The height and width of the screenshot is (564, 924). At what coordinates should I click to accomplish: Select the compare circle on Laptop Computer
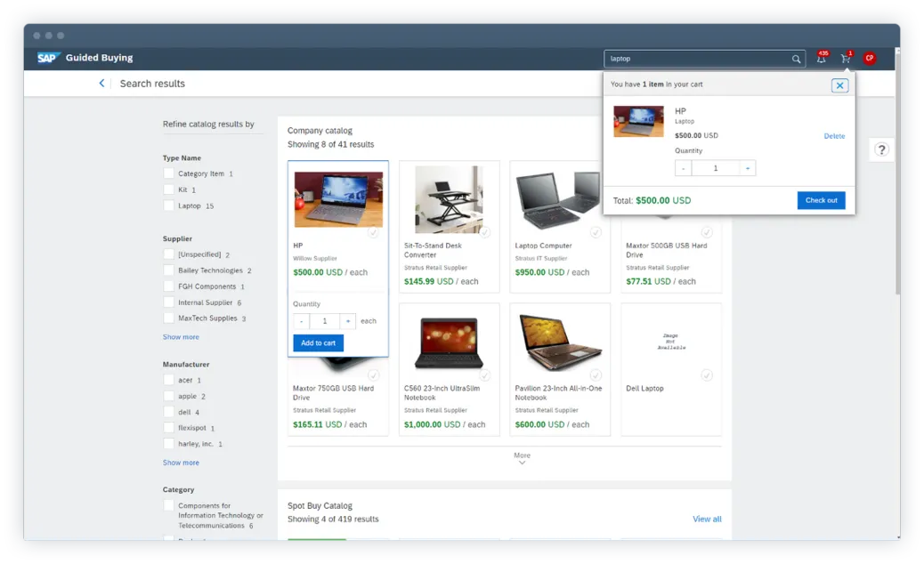point(596,232)
